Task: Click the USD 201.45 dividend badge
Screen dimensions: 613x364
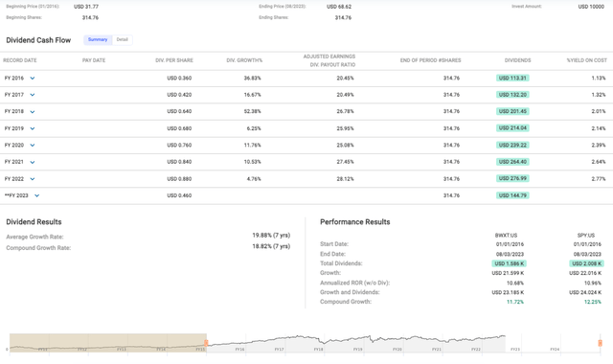Action: point(512,111)
